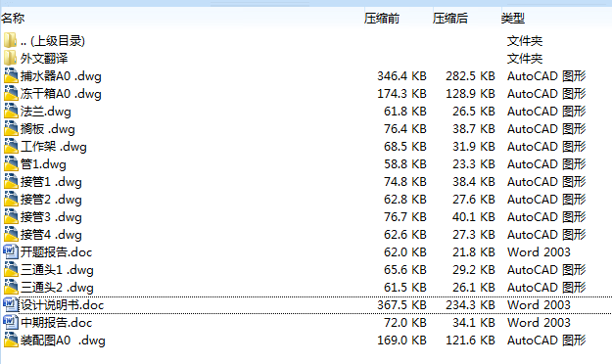Click the 72.0 KB original size value
This screenshot has height=364, width=612.
click(x=405, y=322)
